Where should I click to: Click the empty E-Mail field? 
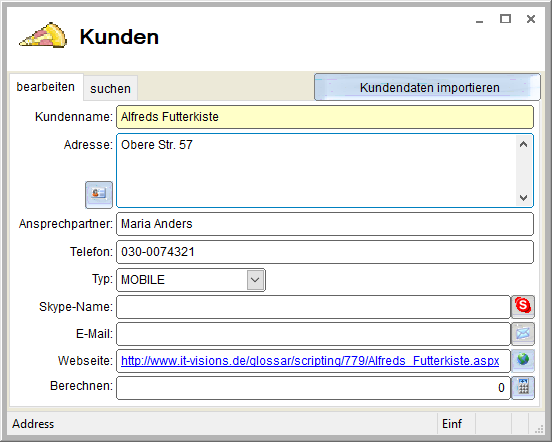point(313,334)
